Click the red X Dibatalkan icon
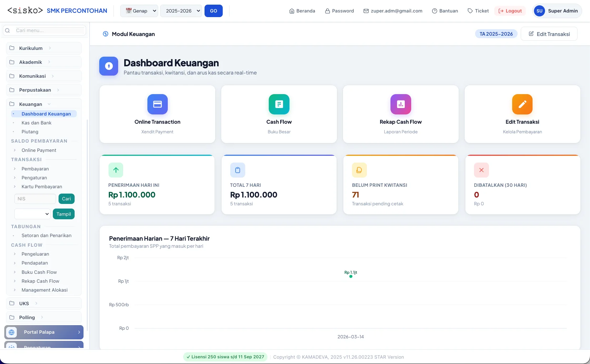 [481, 170]
